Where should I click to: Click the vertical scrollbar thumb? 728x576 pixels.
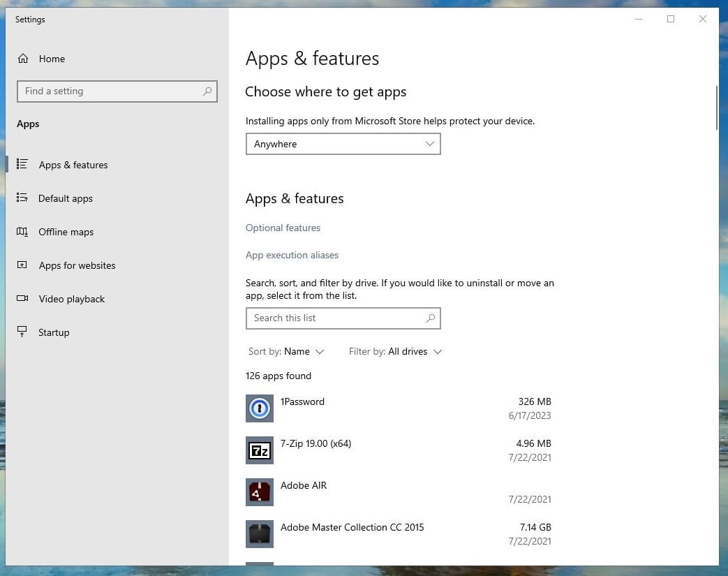tap(717, 108)
